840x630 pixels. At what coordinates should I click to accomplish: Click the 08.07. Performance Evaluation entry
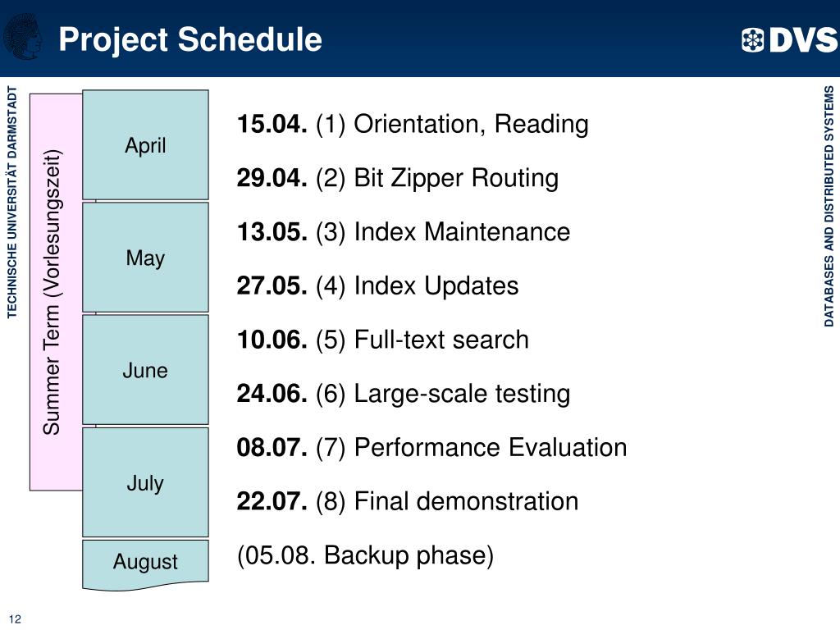[x=431, y=447]
